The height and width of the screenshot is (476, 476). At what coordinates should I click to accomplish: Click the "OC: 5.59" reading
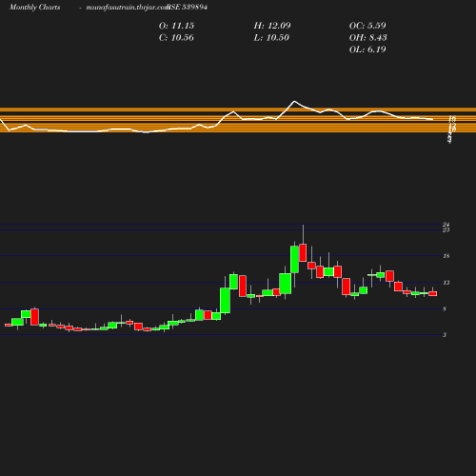[x=367, y=26]
